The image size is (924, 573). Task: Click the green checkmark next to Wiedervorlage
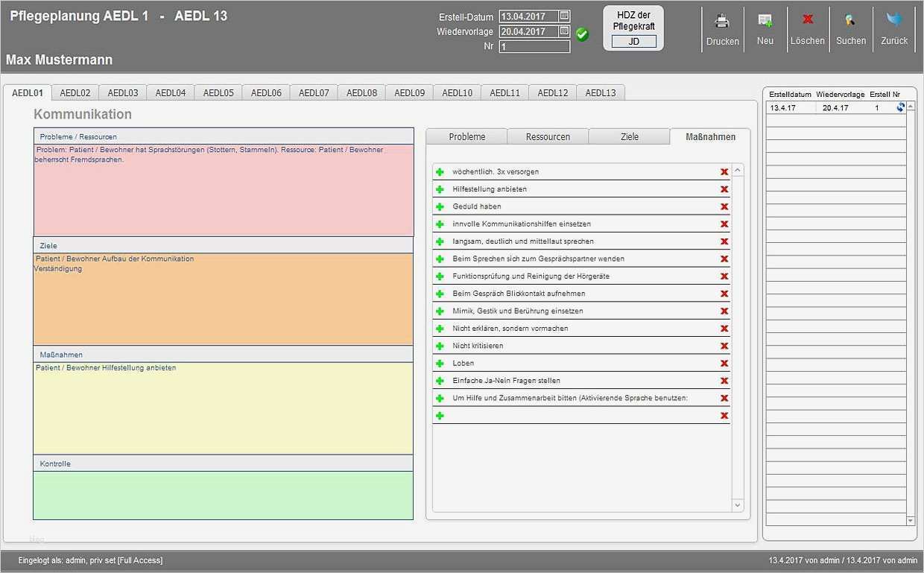tap(582, 34)
